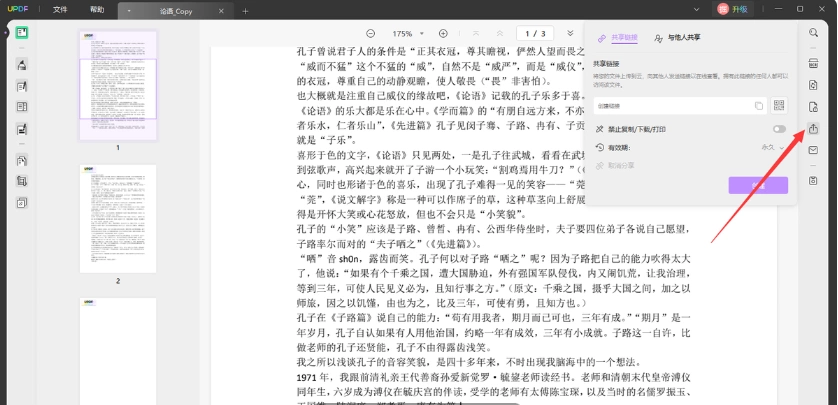This screenshot has width=838, height=405.
Task: Open the Edit PDF tool in left sidebar
Action: (22, 86)
